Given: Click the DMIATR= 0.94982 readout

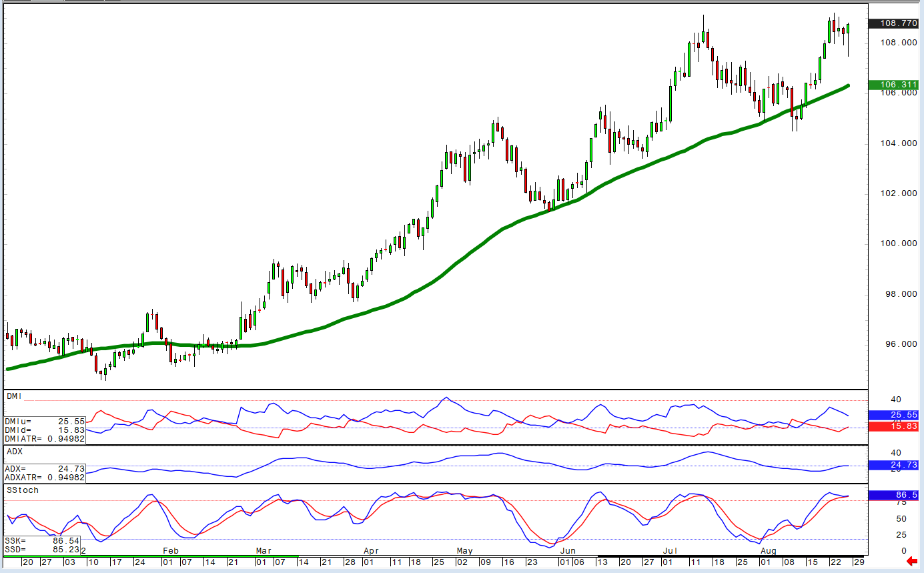Looking at the screenshot, I should point(45,439).
